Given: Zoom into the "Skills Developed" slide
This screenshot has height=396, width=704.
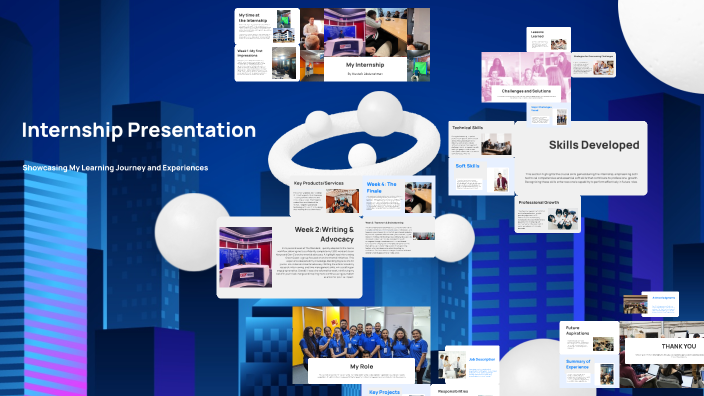Looking at the screenshot, I should (581, 158).
